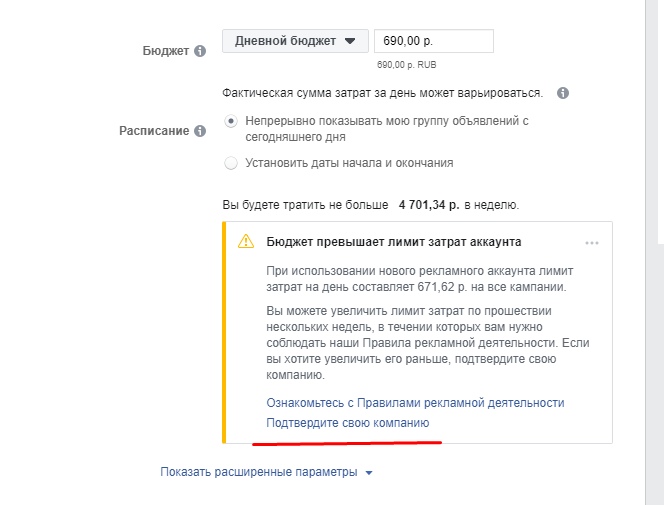Click the 4 701,34 р. weekly spend amount
Screen dimensions: 664x505
coord(429,205)
